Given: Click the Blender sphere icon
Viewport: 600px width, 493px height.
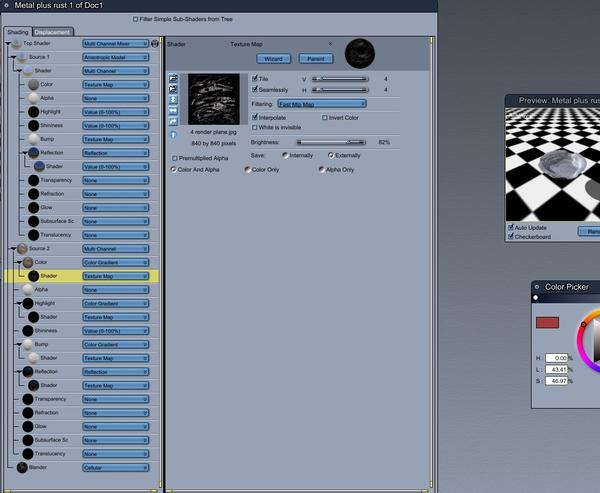Looking at the screenshot, I should [22, 467].
